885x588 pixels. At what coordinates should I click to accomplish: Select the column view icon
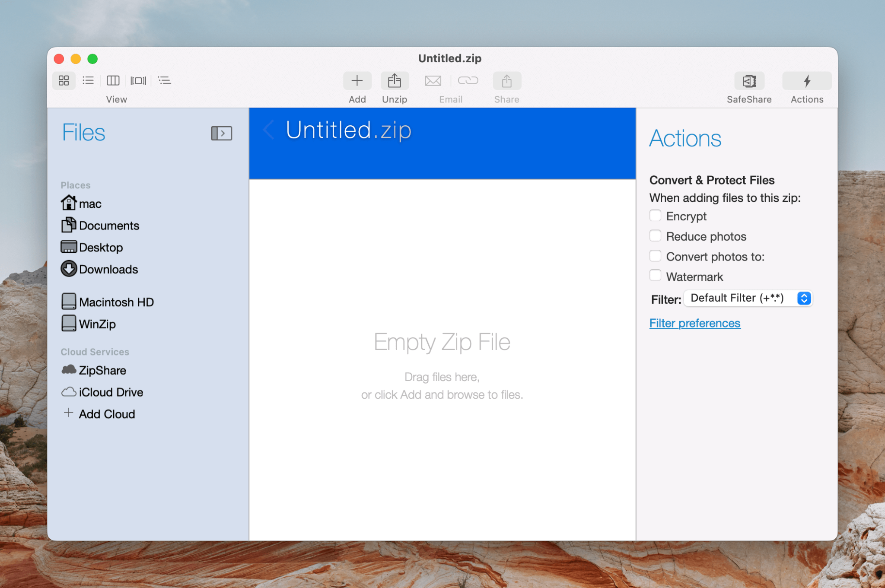pos(113,80)
